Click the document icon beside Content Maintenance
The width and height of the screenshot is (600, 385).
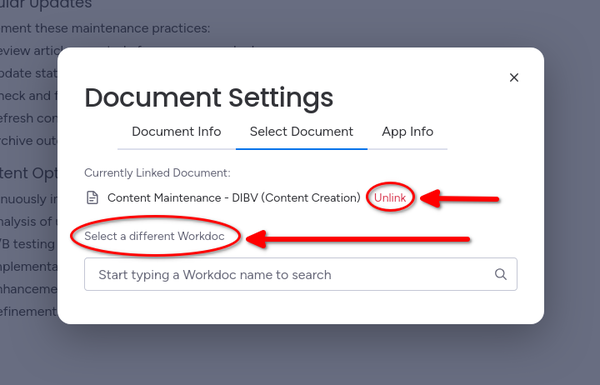[92, 198]
